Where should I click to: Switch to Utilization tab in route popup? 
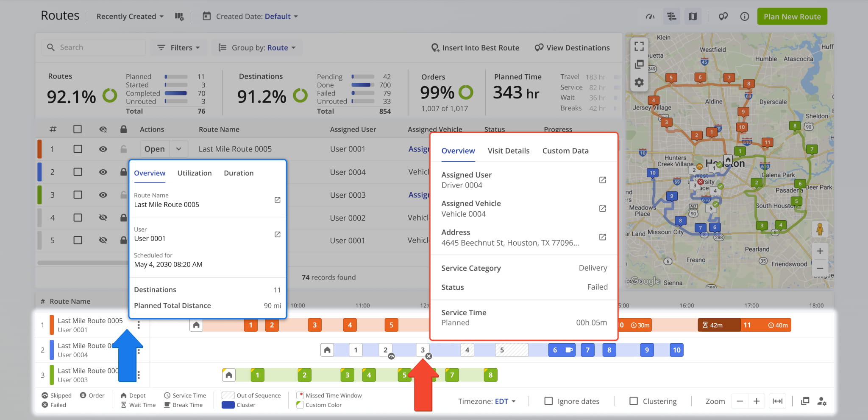pyautogui.click(x=195, y=173)
